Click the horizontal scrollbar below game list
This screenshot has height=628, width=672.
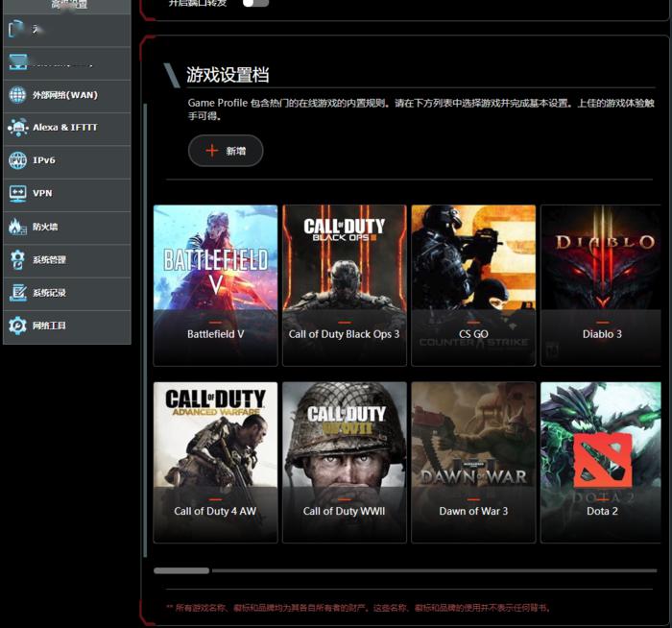181,570
